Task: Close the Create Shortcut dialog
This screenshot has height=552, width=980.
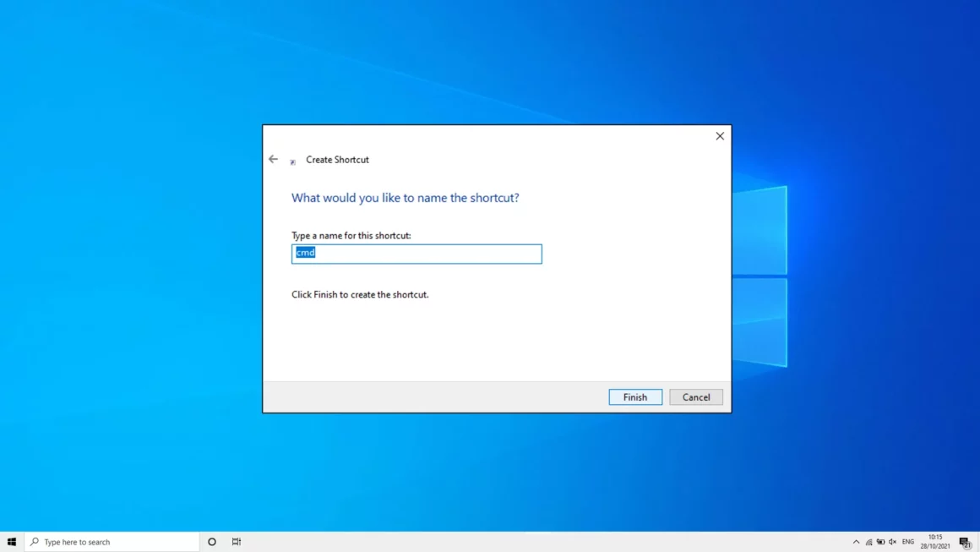Action: pyautogui.click(x=720, y=135)
